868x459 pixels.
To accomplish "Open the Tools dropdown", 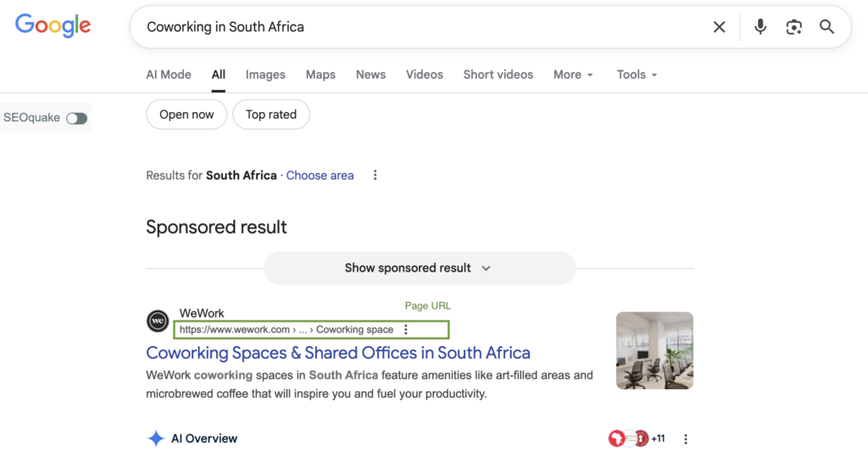I will (637, 75).
